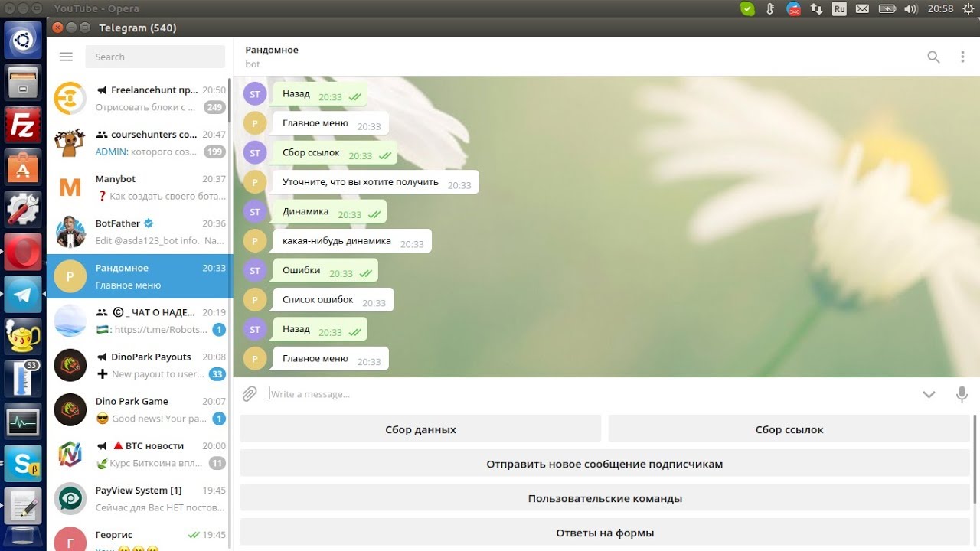Open the mail indicator in top panel
The height and width of the screenshot is (551, 980).
coord(863,9)
